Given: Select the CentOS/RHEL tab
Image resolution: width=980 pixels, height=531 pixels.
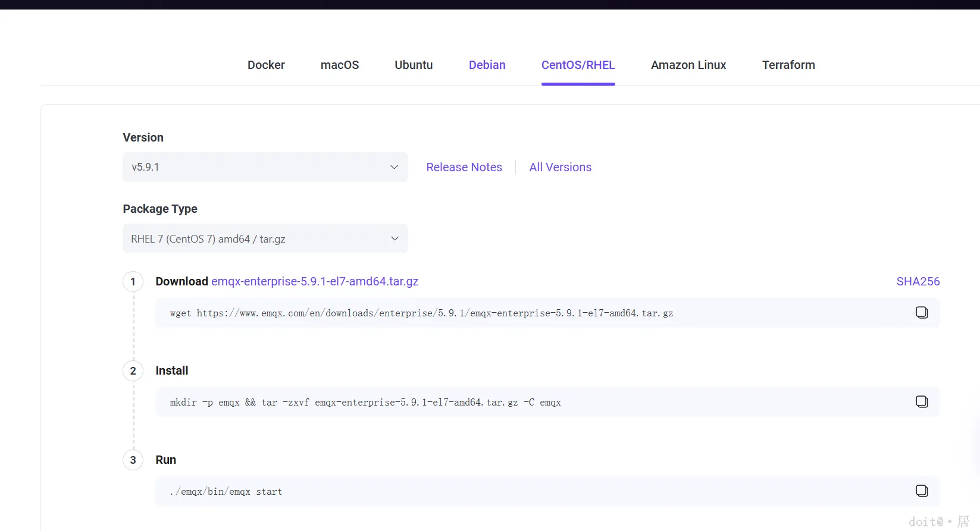Looking at the screenshot, I should click(x=578, y=65).
